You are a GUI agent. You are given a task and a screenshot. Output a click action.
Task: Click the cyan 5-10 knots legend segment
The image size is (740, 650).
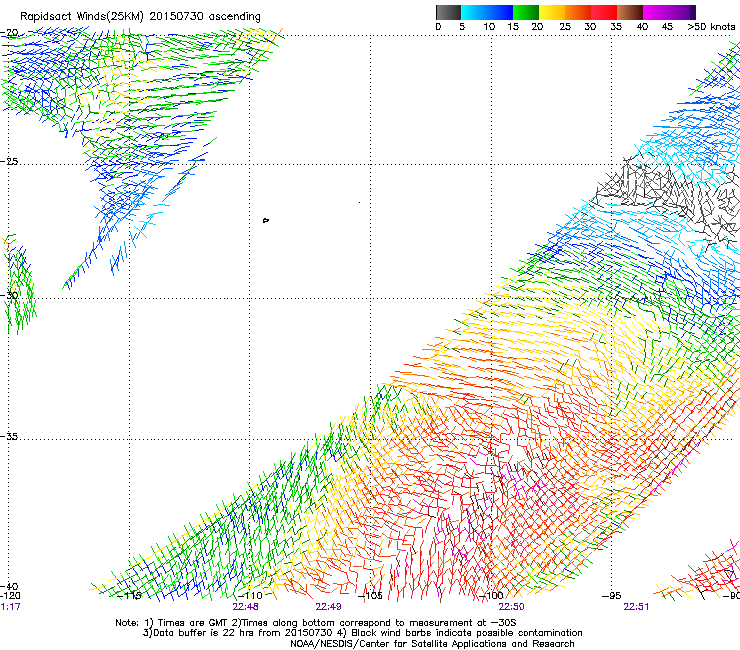[474, 12]
